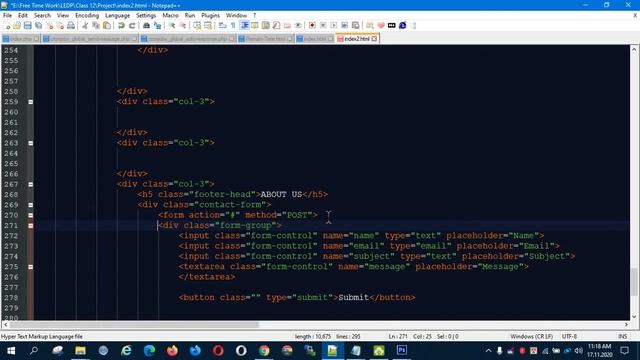Zoom out using the magnifier minus icon

tap(183, 25)
